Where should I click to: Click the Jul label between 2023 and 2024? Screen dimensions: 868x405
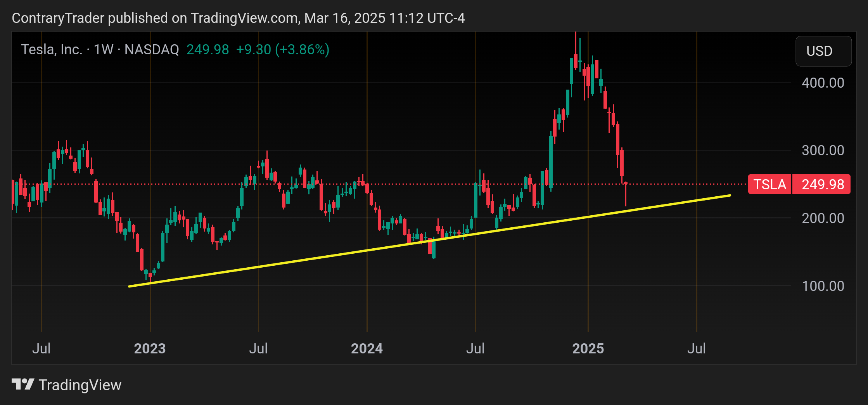point(258,348)
